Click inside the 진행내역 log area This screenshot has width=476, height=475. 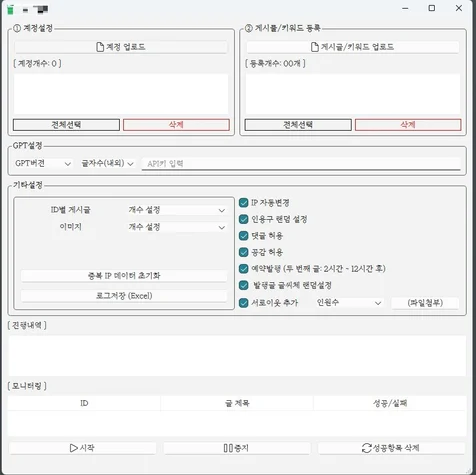[x=237, y=356]
